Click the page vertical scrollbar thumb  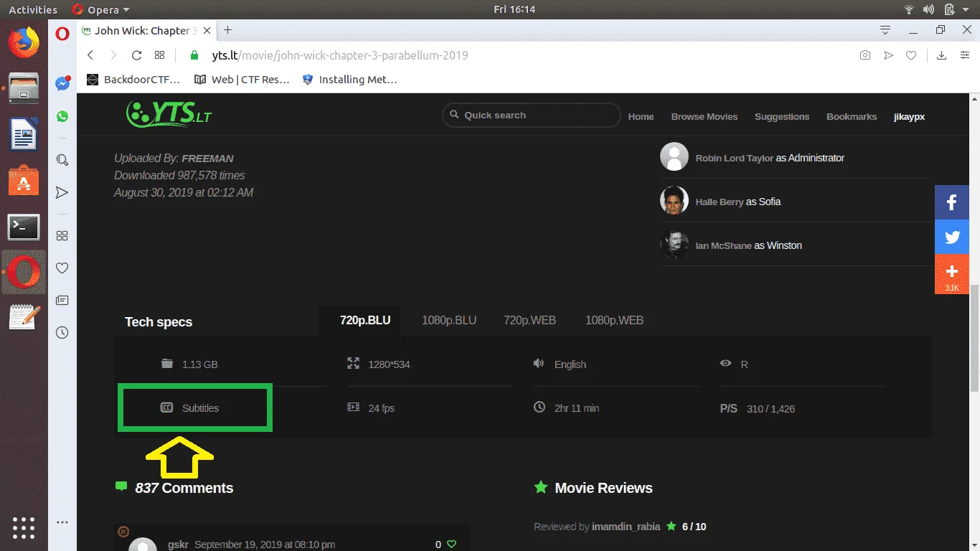pyautogui.click(x=974, y=338)
